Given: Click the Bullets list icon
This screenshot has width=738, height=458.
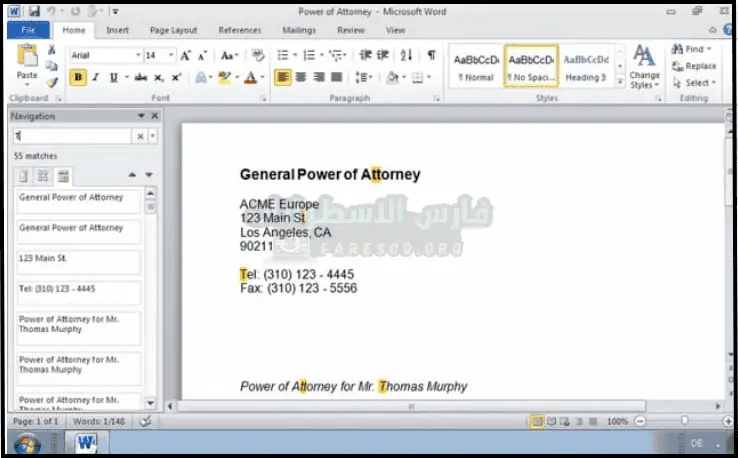Looking at the screenshot, I should (283, 55).
